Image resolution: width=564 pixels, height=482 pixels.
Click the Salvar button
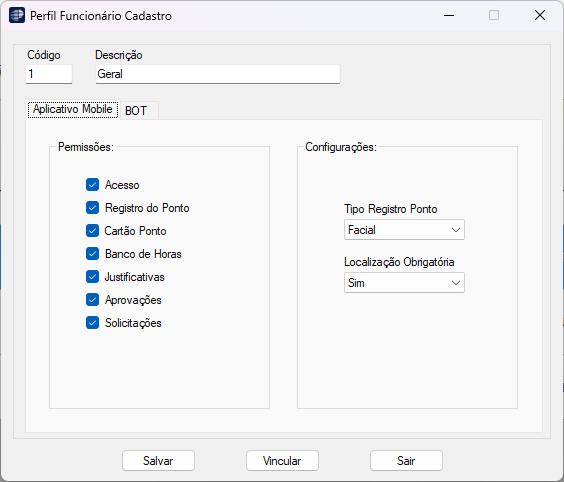tap(158, 460)
